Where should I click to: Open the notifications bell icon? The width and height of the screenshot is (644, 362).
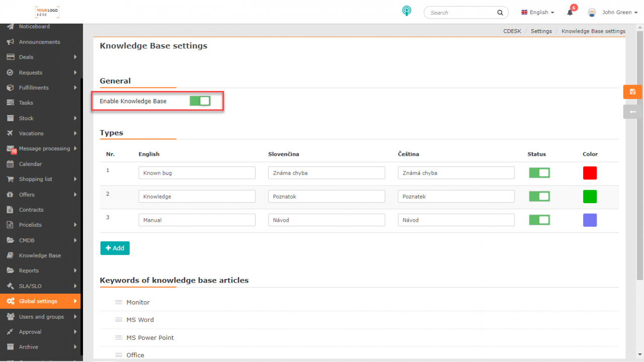point(570,13)
